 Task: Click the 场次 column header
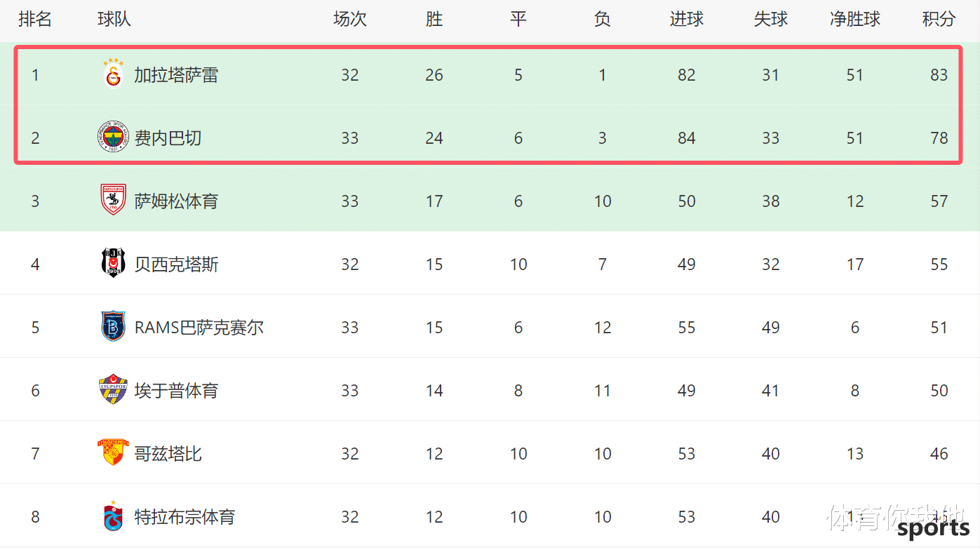click(x=349, y=19)
